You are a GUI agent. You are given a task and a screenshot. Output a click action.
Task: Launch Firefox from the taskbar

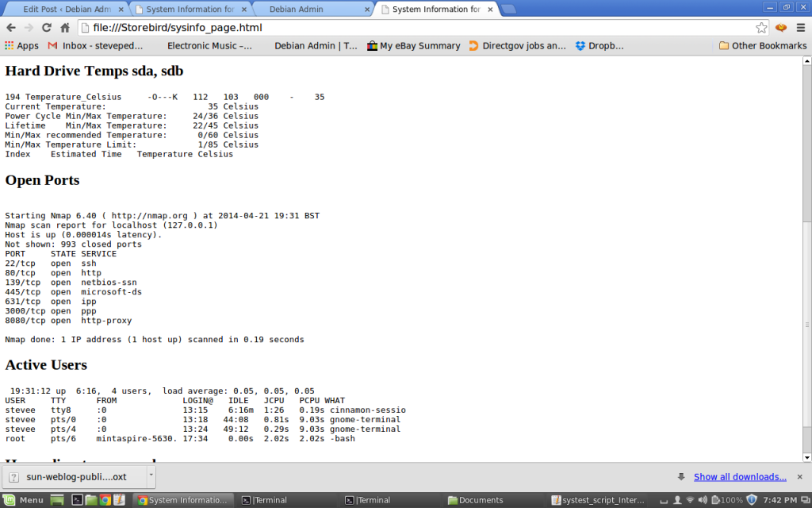104,501
